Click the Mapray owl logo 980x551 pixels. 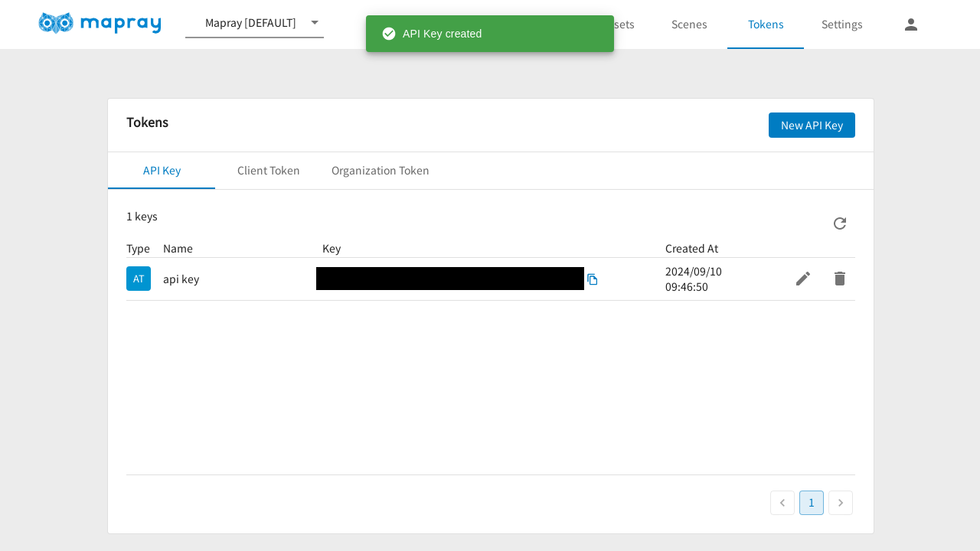click(56, 23)
